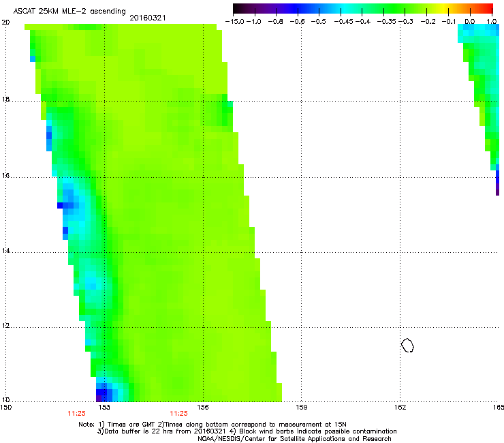504x443 pixels.
Task: Click longitude label 150
Action: tap(5, 408)
